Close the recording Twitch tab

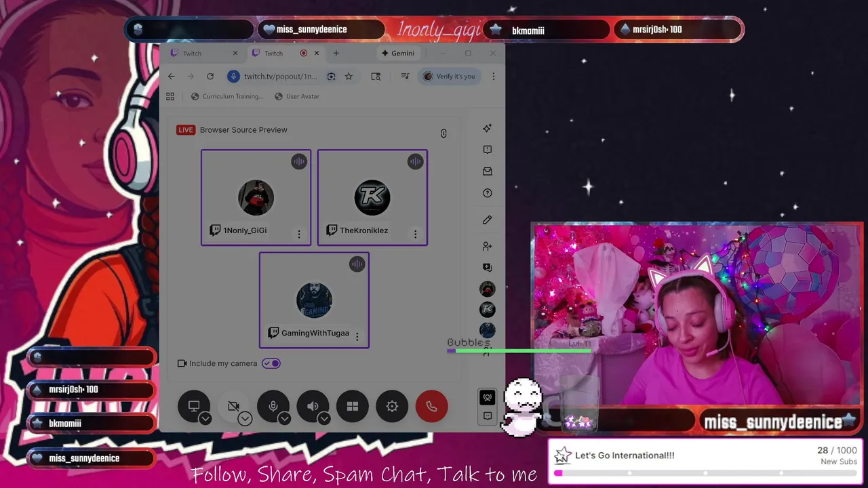(x=316, y=53)
